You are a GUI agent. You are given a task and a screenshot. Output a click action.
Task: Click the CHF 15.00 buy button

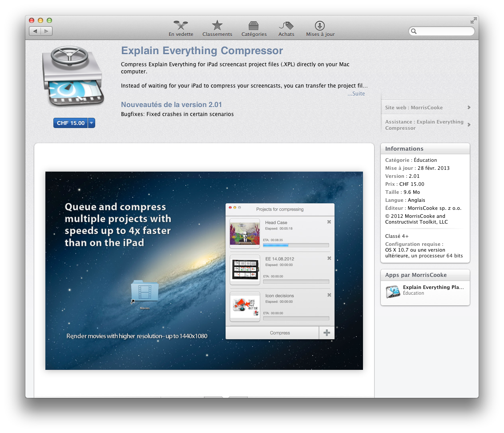tap(71, 123)
